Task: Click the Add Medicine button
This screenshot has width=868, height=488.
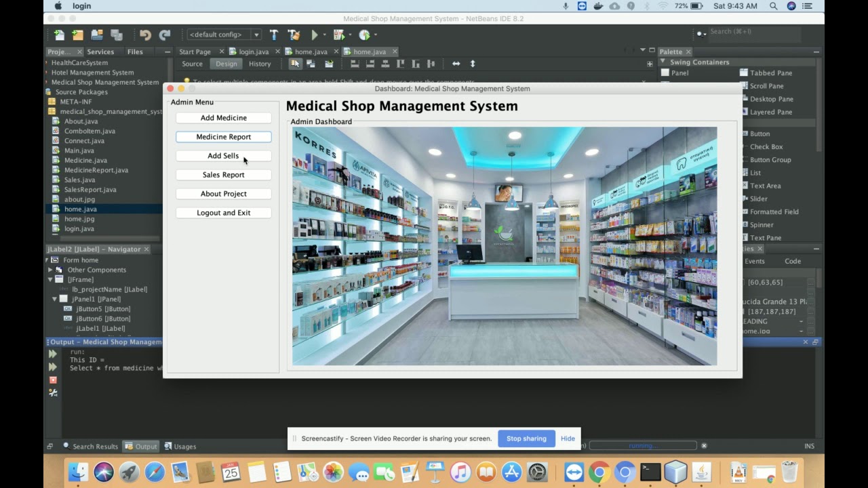Action: (x=224, y=118)
